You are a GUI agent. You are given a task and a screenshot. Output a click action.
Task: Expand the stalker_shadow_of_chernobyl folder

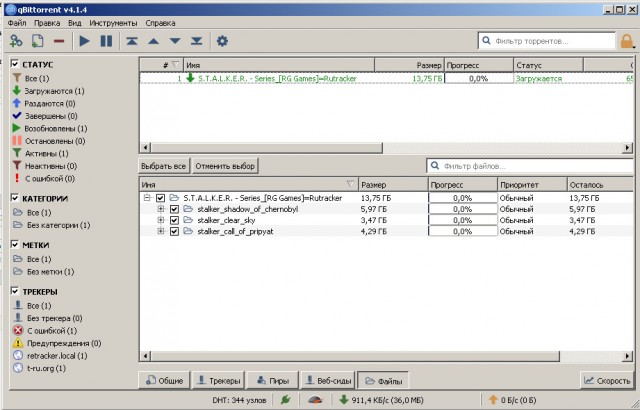tap(161, 209)
